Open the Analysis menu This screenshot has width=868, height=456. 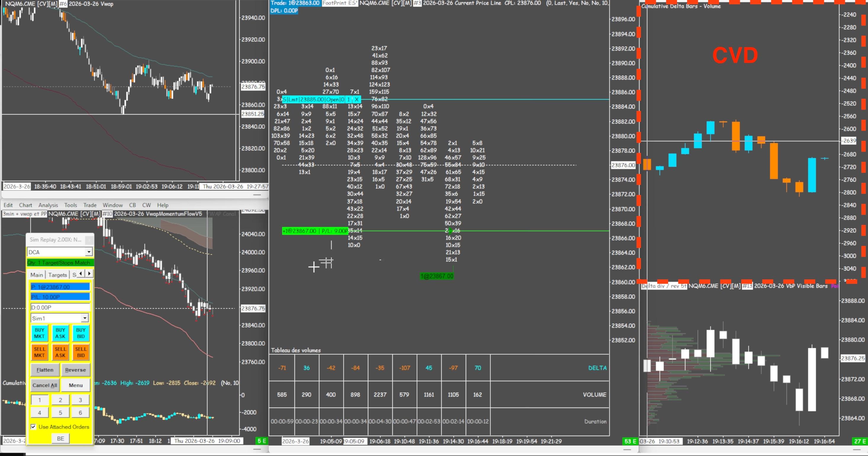[x=48, y=205]
